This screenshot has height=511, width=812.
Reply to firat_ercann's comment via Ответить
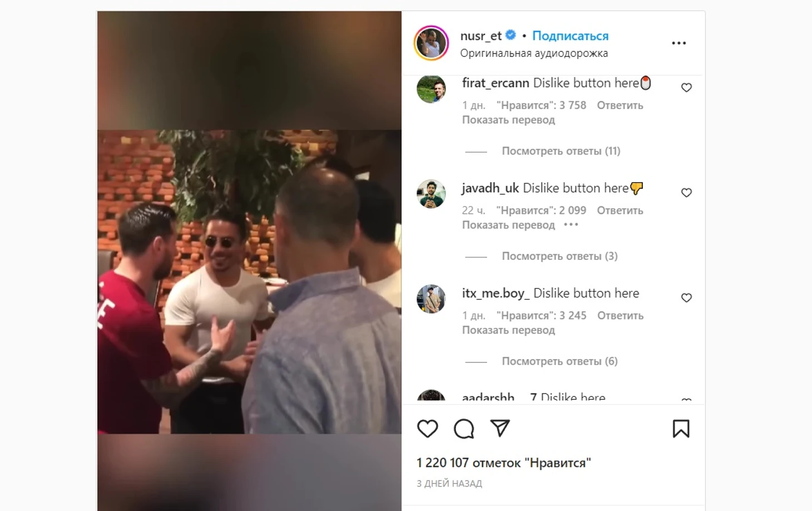(x=620, y=105)
